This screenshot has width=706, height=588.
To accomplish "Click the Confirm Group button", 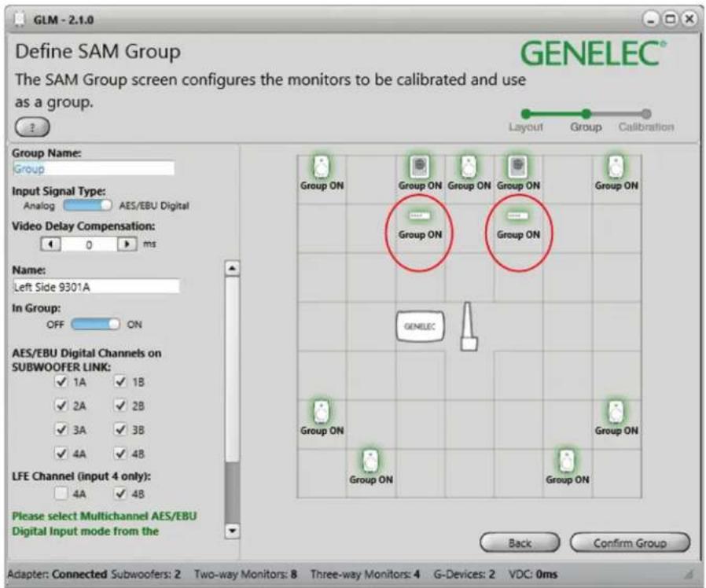I will pos(630,543).
